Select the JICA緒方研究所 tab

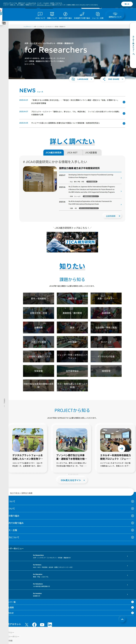tap(53, 153)
